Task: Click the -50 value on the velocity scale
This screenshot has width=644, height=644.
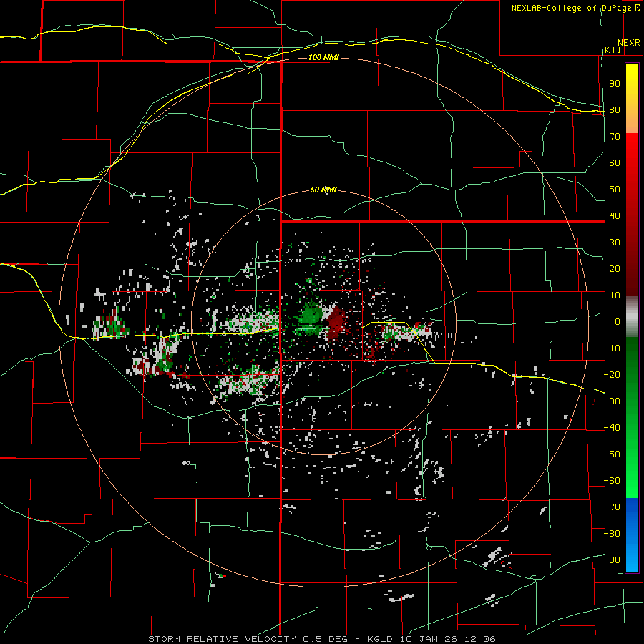Action: pyautogui.click(x=612, y=454)
